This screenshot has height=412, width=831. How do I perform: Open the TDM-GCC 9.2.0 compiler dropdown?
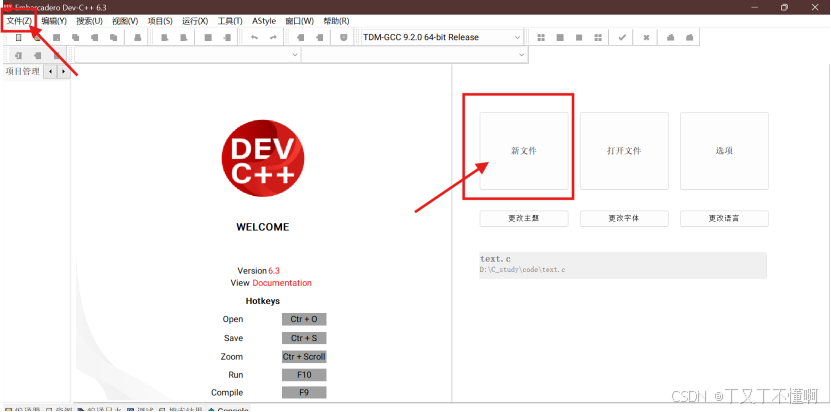click(441, 38)
